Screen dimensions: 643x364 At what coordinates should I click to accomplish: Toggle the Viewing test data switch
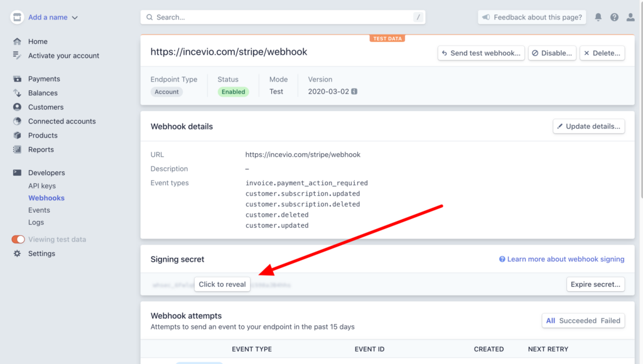[x=18, y=239]
